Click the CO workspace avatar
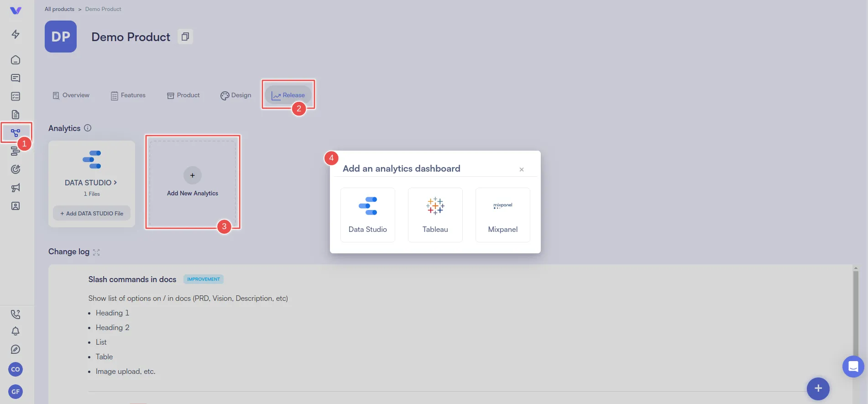Screen dimensions: 868x404 point(16,369)
